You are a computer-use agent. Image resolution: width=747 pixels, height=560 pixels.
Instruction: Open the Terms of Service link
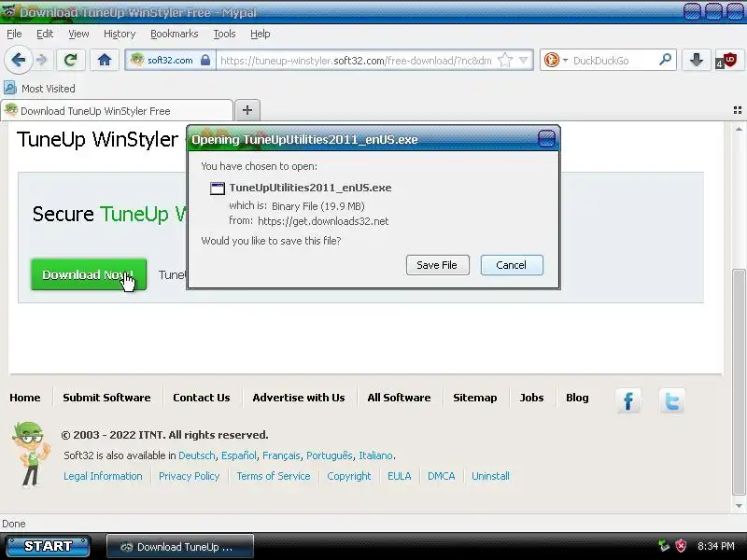tap(274, 476)
